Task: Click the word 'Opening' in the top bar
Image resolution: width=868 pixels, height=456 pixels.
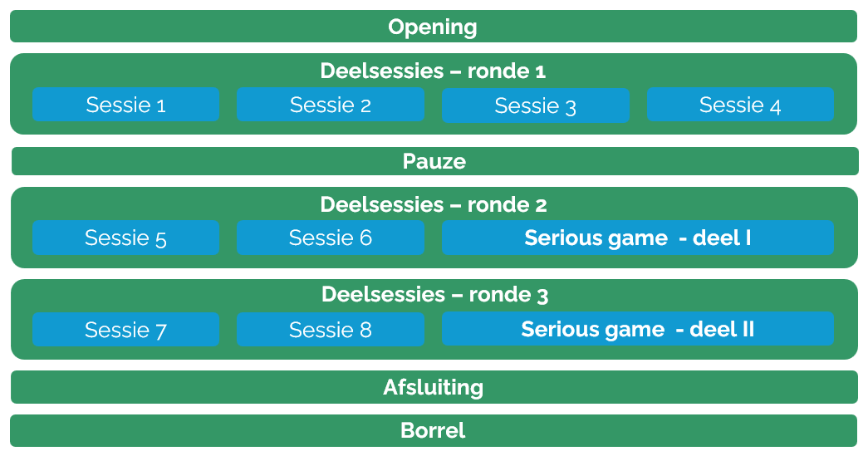Action: tap(433, 27)
